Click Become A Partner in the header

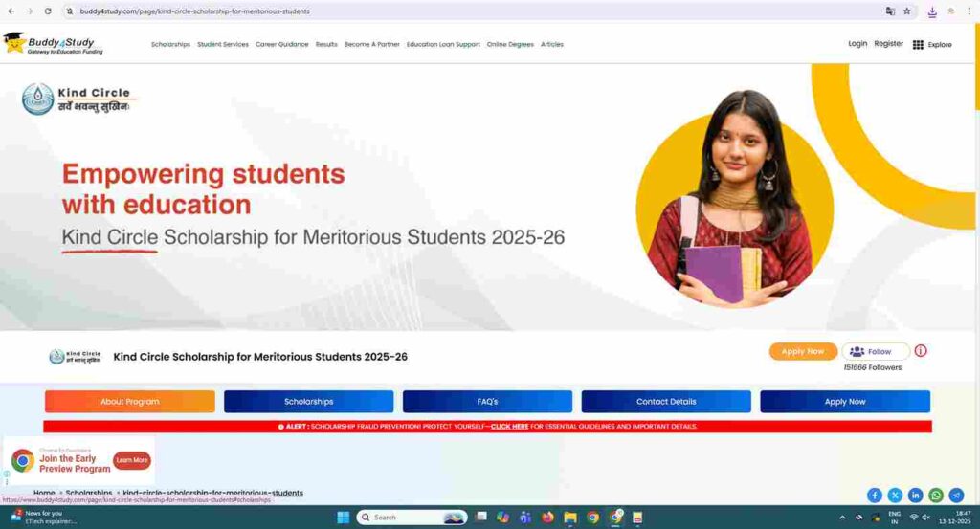[372, 44]
